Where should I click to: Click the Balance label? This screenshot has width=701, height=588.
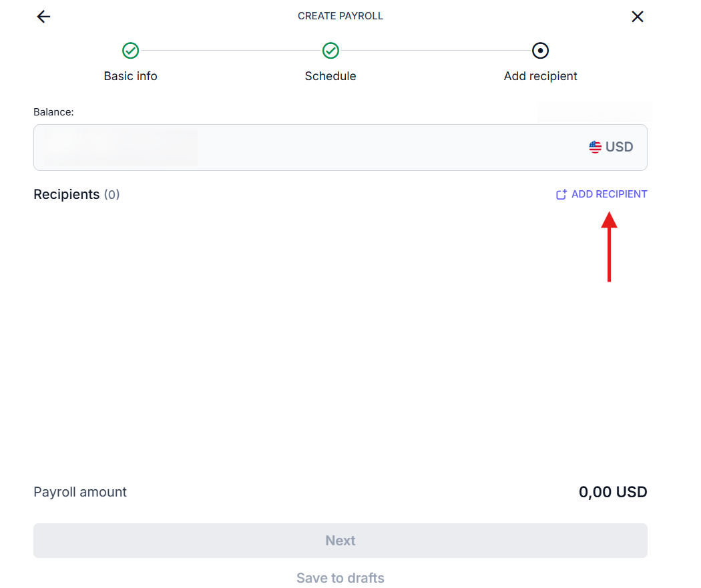tap(53, 112)
